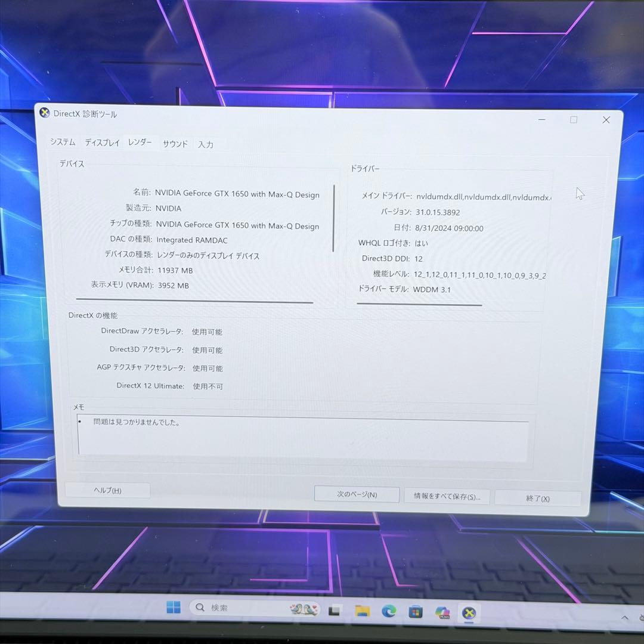The width and height of the screenshot is (644, 644).
Task: Select the レンダー tab
Action: point(140,142)
